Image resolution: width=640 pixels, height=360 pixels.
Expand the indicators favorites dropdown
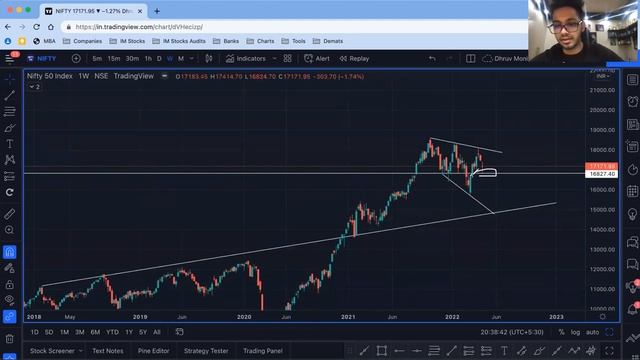tap(274, 58)
